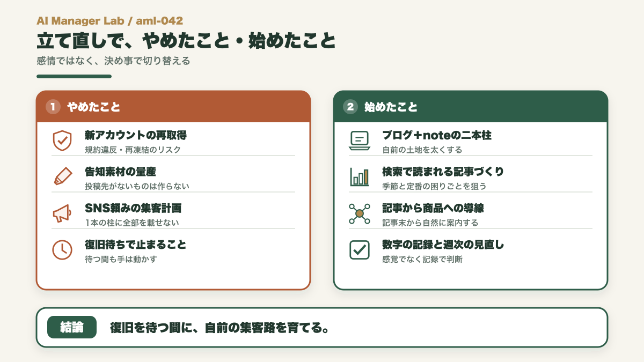Click the shield checkmark icon beside 新アカウントの再取得

point(62,141)
